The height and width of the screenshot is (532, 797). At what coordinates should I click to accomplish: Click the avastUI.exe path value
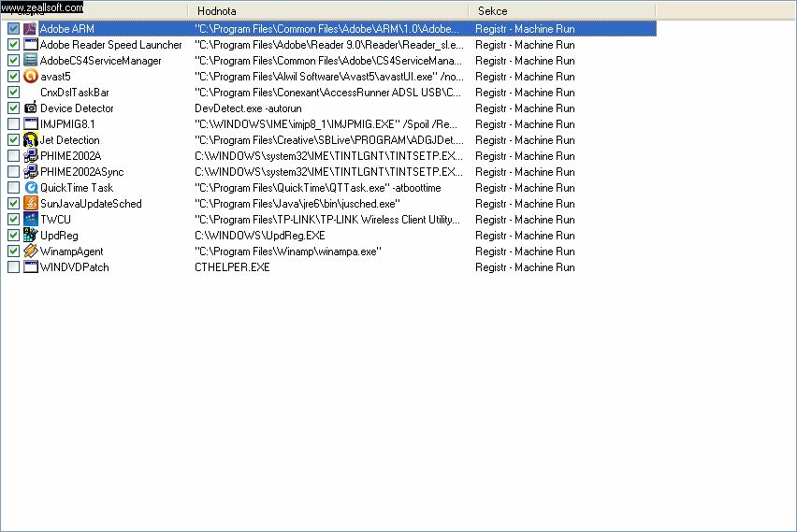click(x=329, y=77)
